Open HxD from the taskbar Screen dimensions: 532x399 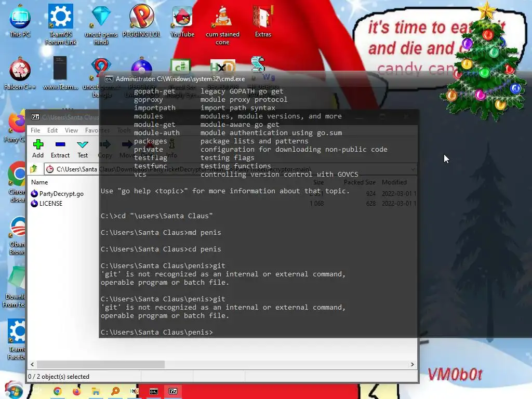134,391
